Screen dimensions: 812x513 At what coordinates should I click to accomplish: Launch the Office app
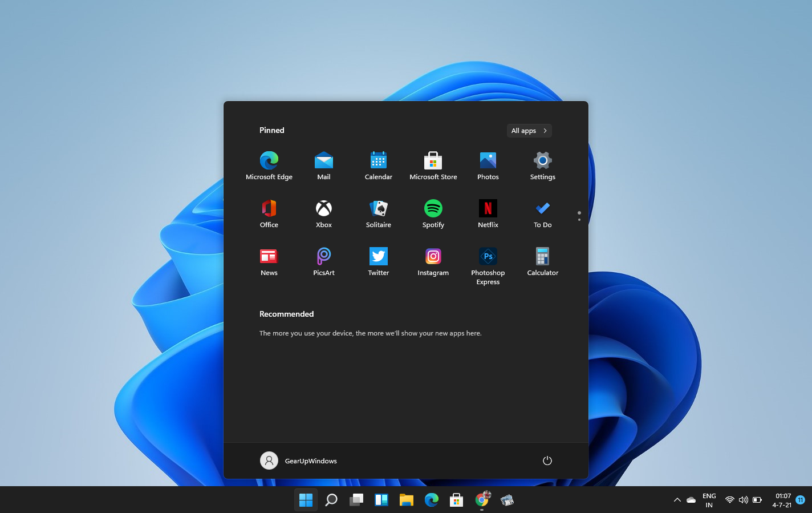pos(269,214)
